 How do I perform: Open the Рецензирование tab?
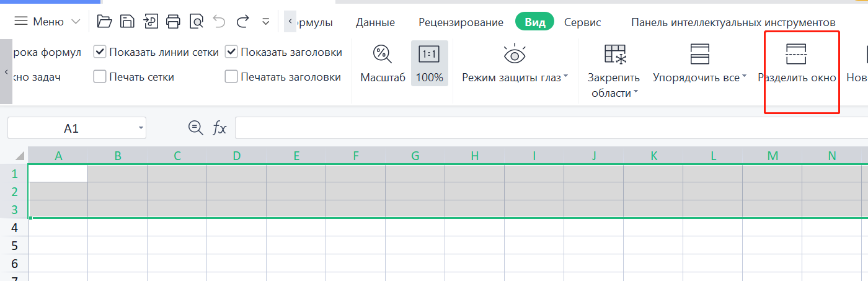point(461,22)
